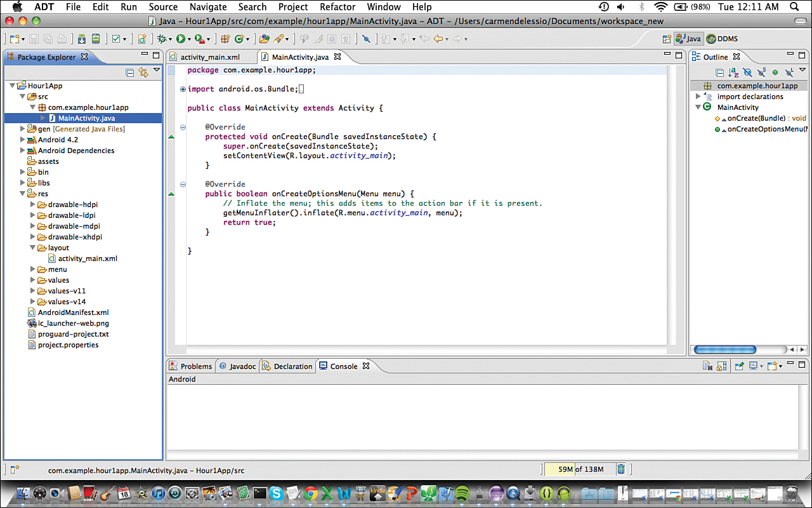Click the New Java Class icon
The image size is (812, 508).
point(239,39)
